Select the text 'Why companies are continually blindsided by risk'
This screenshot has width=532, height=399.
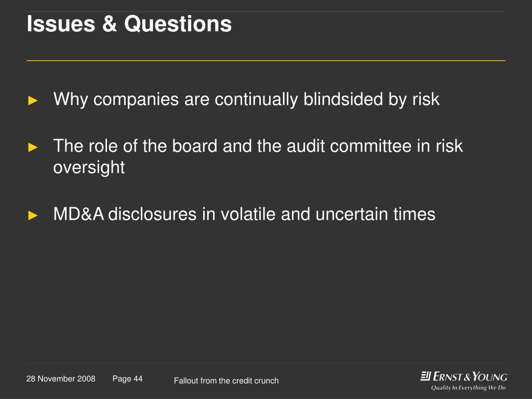tap(246, 100)
